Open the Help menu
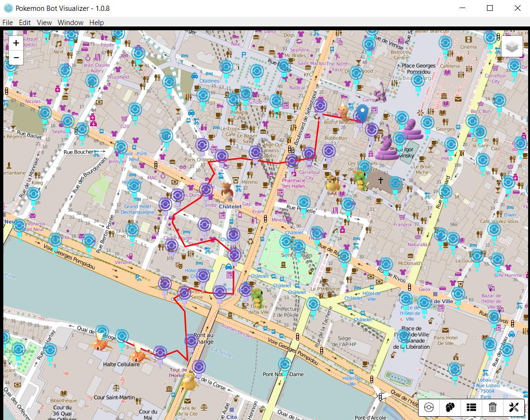 pos(96,22)
